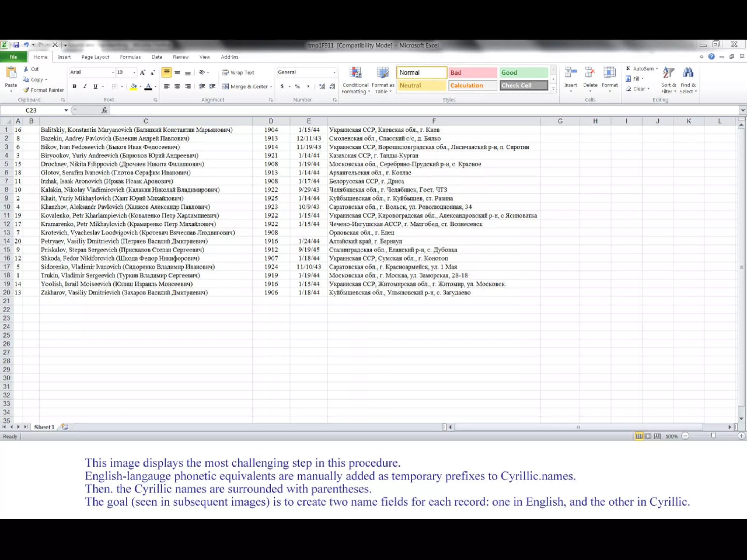Click the Increase Font Size icon
This screenshot has height=560, width=747.
click(143, 72)
